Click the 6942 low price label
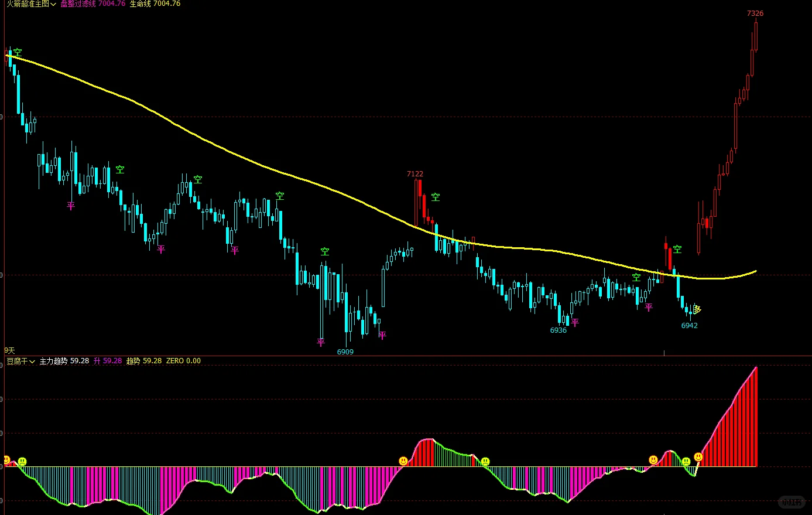Viewport: 812px width, 515px height. (690, 326)
